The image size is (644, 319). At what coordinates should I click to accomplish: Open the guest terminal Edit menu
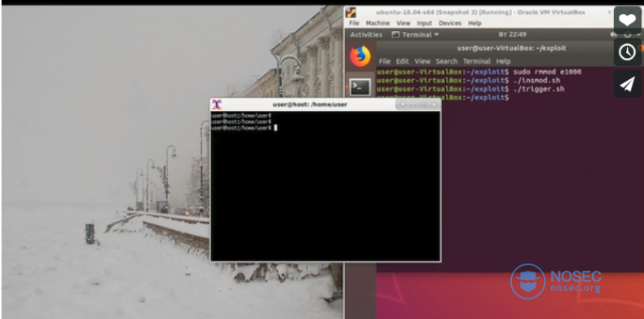pyautogui.click(x=402, y=61)
